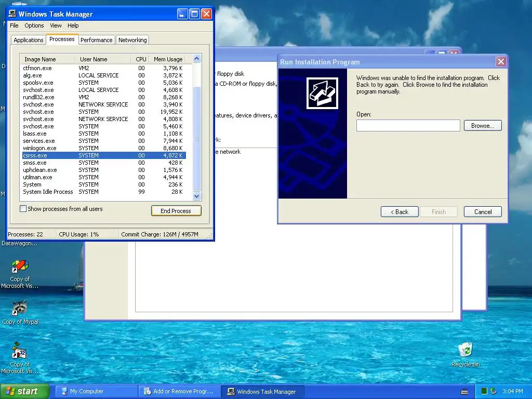The width and height of the screenshot is (532, 399).
Task: Click the Run Installation Program wizard icon
Action: click(322, 93)
